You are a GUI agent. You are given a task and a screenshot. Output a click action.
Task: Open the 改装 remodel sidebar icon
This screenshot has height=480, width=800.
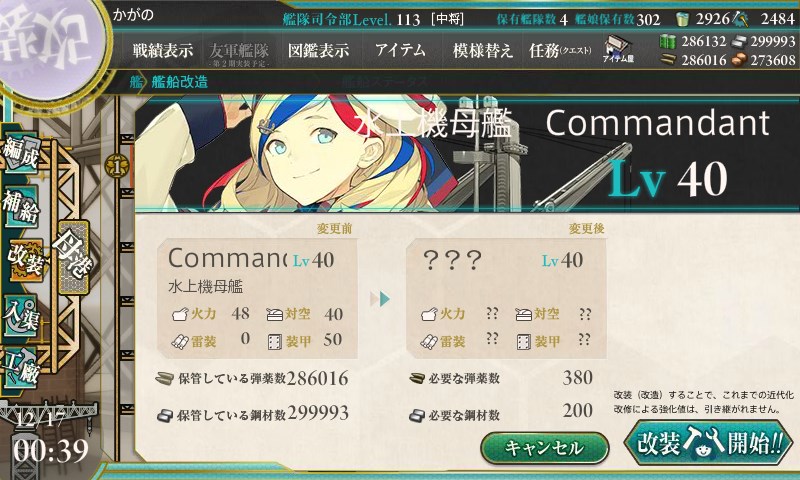(24, 259)
